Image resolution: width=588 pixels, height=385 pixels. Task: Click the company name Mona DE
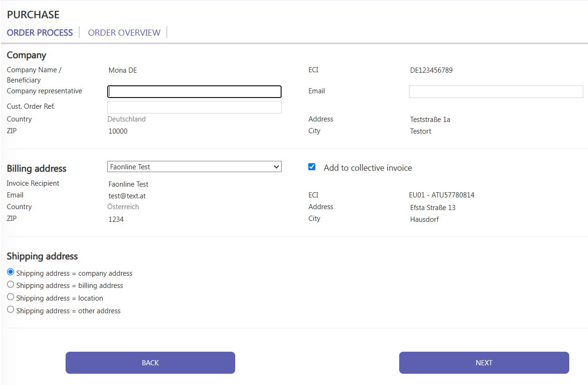click(123, 70)
